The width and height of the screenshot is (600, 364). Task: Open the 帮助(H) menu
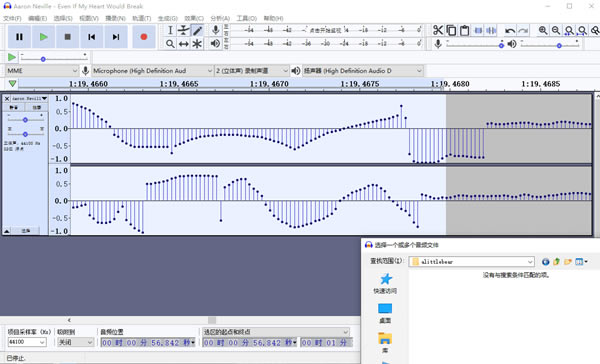273,18
